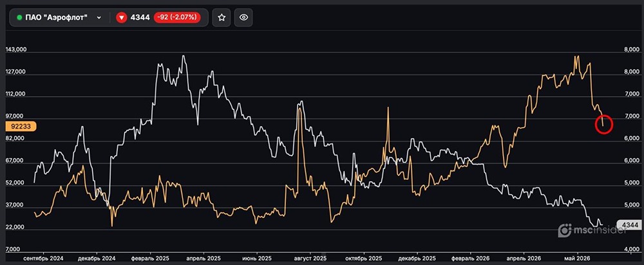Select the декабрь 2025 date label
Image resolution: width=644 pixels, height=265 pixels.
point(417,259)
